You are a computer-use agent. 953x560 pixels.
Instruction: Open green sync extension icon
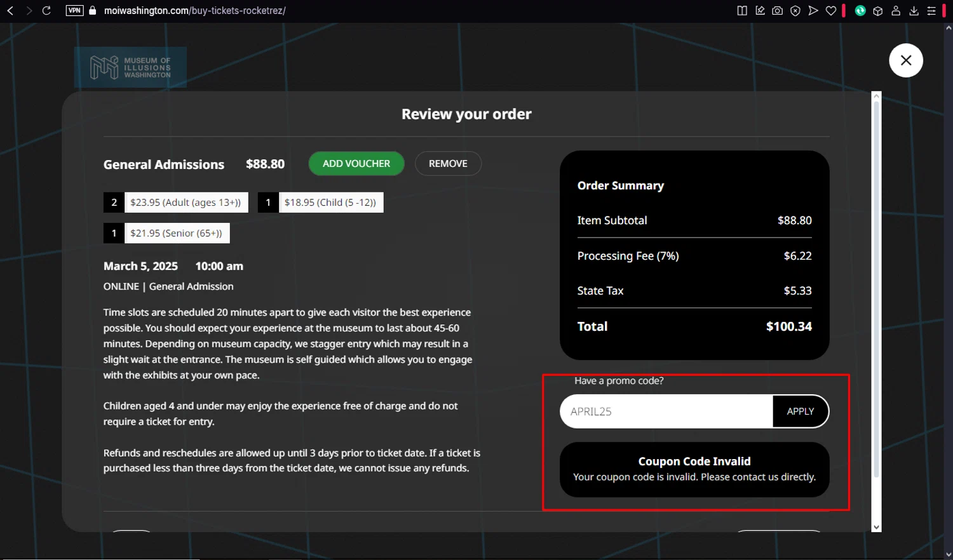(x=860, y=11)
